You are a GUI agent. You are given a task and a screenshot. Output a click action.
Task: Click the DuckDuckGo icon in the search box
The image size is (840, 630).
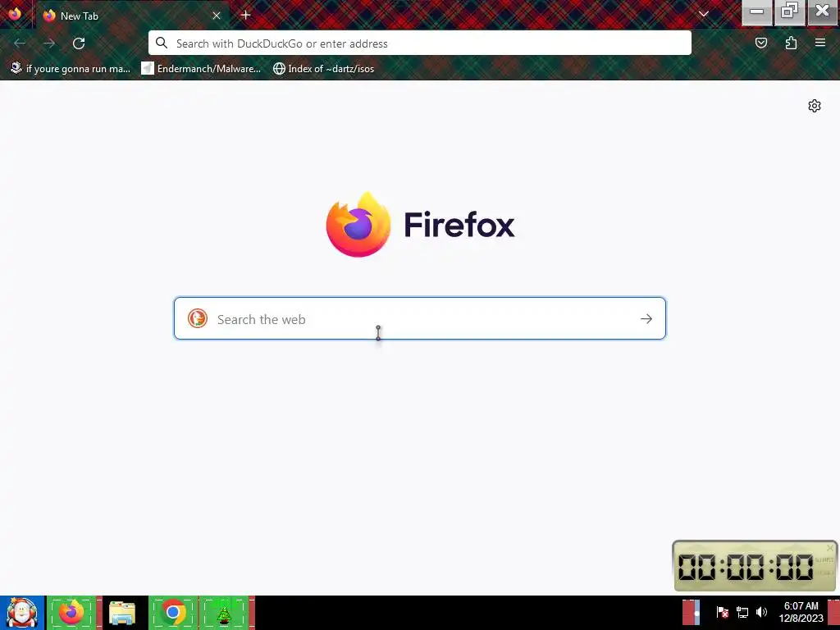click(198, 318)
